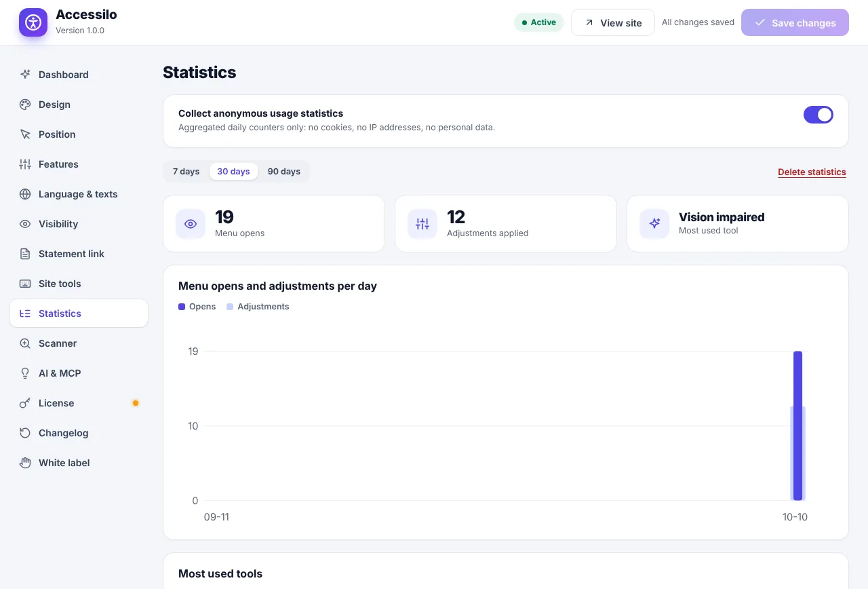Navigate to Language & texts

79,194
